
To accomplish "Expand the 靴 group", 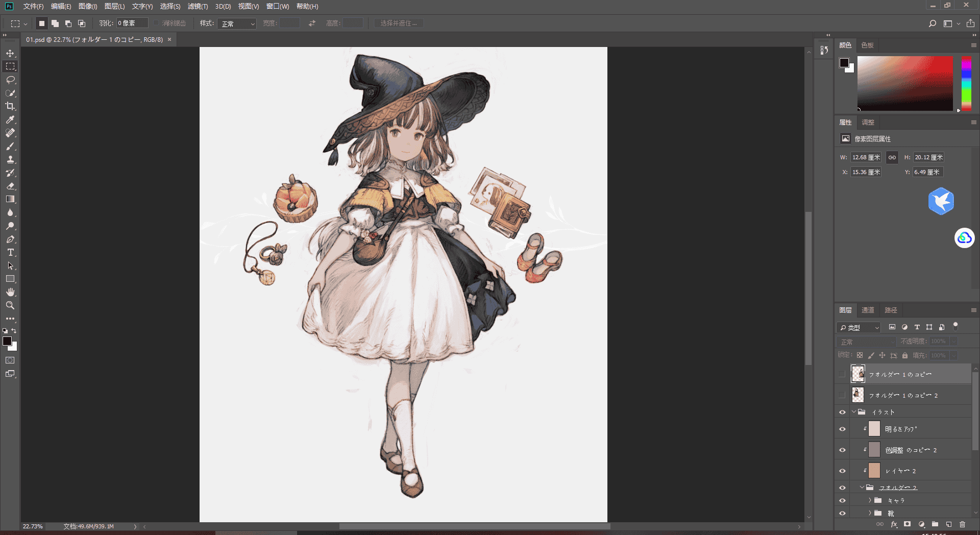I will 870,513.
